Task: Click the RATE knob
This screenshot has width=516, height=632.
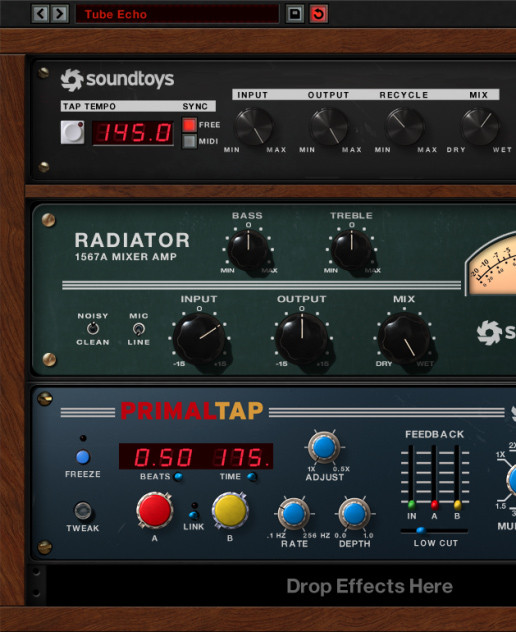Action: tap(293, 514)
